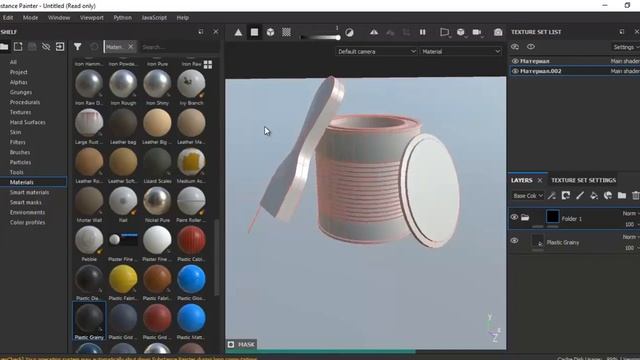Select the Alphas shelf category
The image size is (640, 360).
pyautogui.click(x=19, y=82)
